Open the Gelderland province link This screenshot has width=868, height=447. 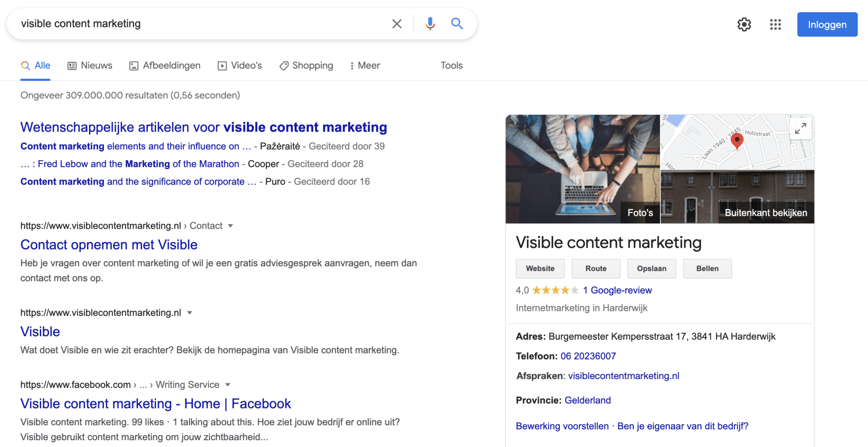tap(587, 400)
